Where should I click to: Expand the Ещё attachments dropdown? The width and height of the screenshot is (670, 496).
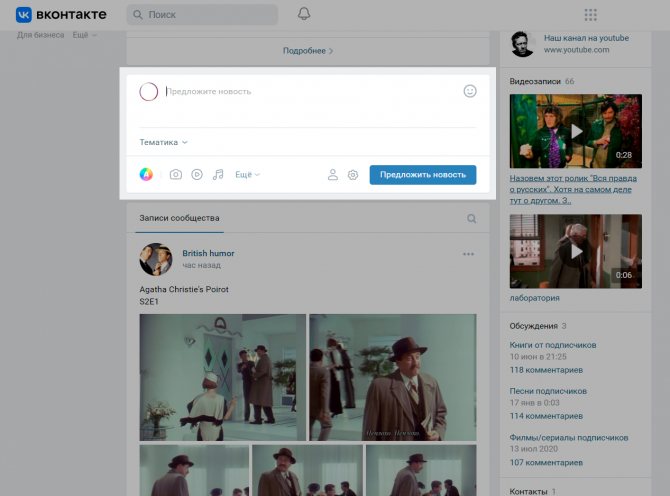coord(247,174)
